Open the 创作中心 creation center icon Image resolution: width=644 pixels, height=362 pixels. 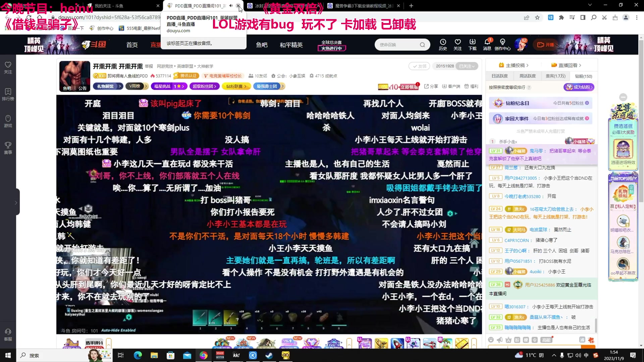(502, 45)
